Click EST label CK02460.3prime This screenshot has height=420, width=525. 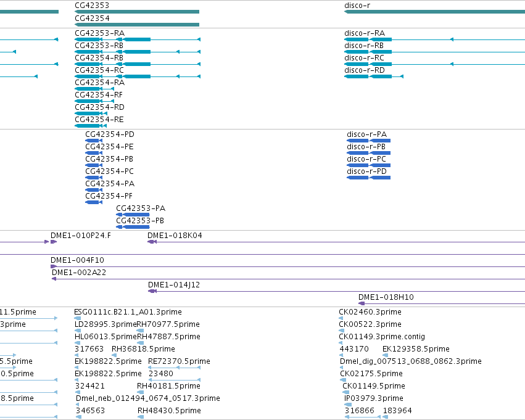point(370,312)
